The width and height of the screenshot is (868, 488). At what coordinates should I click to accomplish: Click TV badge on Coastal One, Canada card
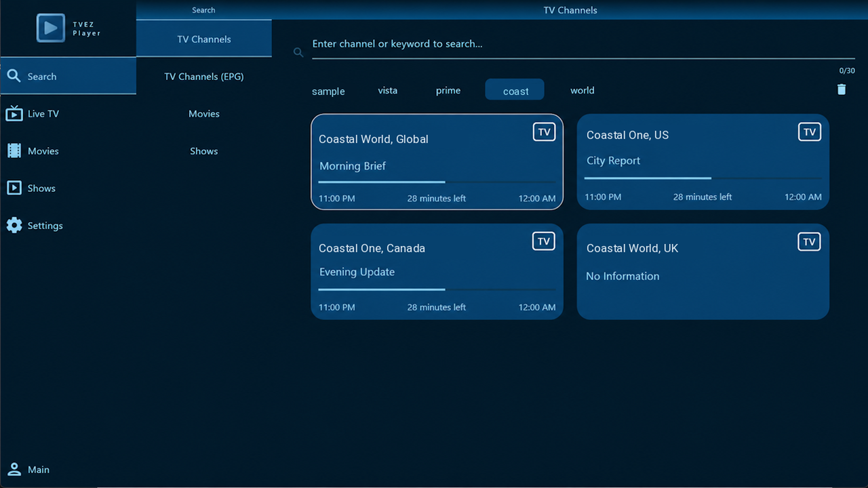pos(544,241)
